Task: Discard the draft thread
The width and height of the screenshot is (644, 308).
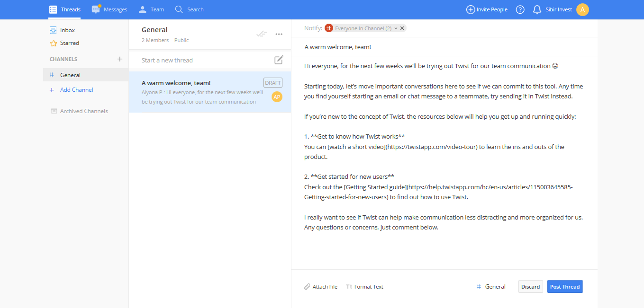Action: [x=530, y=287]
